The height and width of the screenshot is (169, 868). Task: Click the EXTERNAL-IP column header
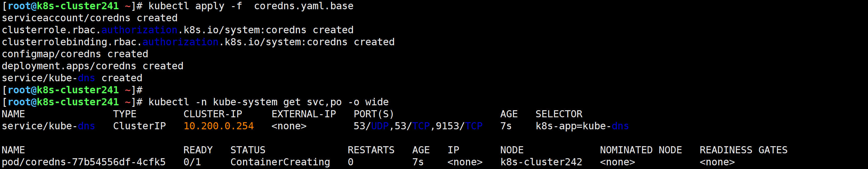pos(304,114)
